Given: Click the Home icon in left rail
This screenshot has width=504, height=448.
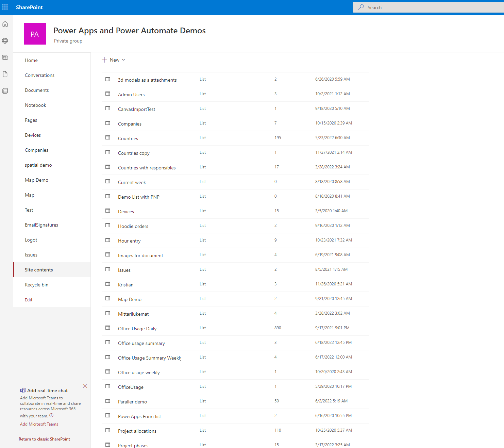Looking at the screenshot, I should [5, 24].
